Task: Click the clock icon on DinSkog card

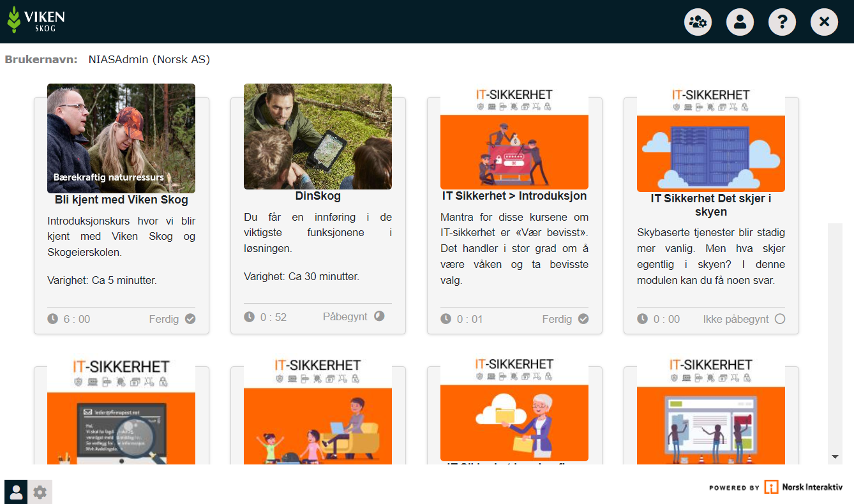Action: (249, 316)
